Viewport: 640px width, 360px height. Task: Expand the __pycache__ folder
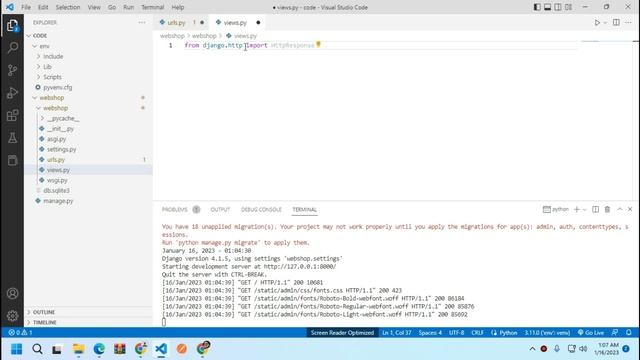coord(63,118)
